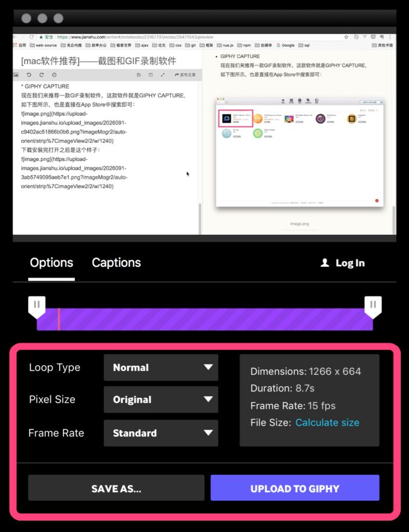Screen dimensions: 409x532
Task: Click the insert image icon in previewed editor toolbar
Action: point(16,75)
